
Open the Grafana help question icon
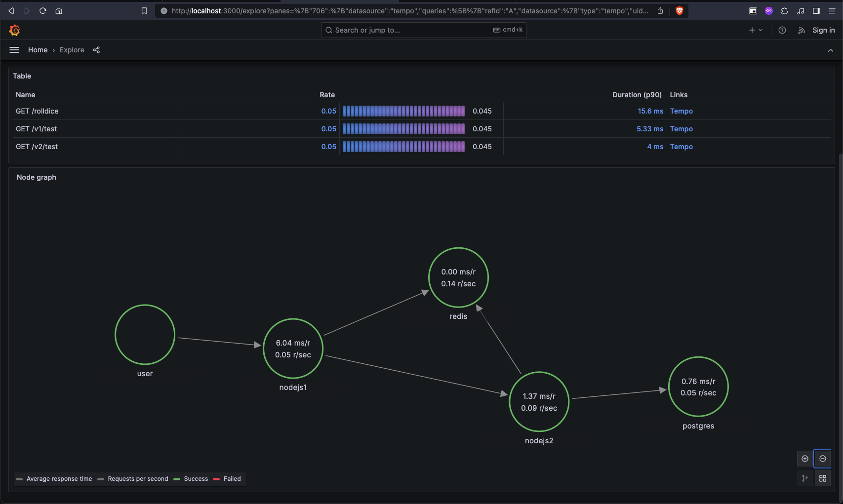[782, 30]
